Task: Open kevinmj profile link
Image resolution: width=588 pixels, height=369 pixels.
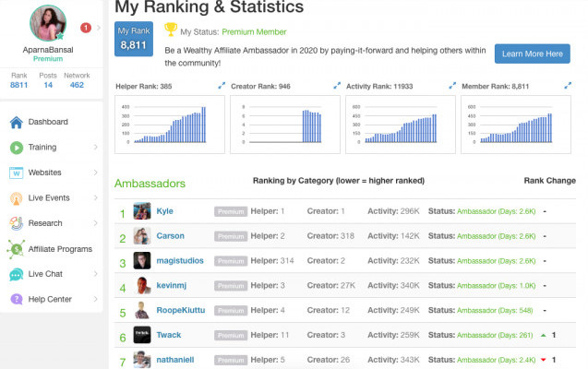Action: pos(172,285)
